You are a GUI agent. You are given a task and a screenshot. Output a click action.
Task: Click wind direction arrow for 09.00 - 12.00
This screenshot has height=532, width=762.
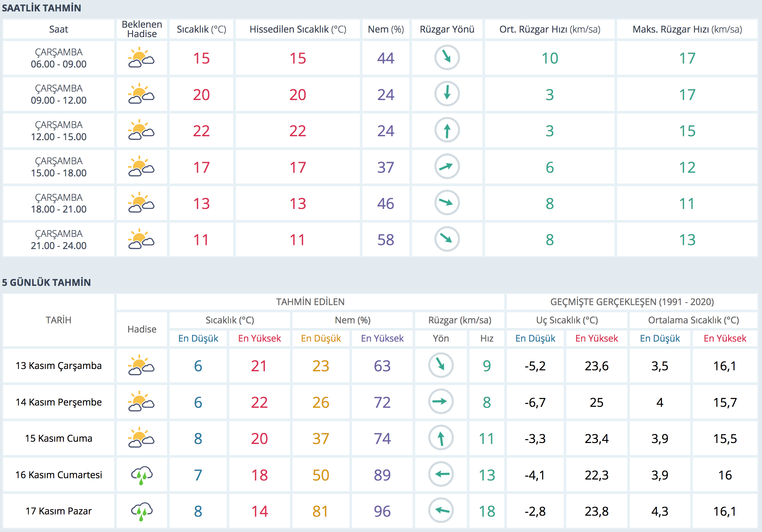[447, 94]
